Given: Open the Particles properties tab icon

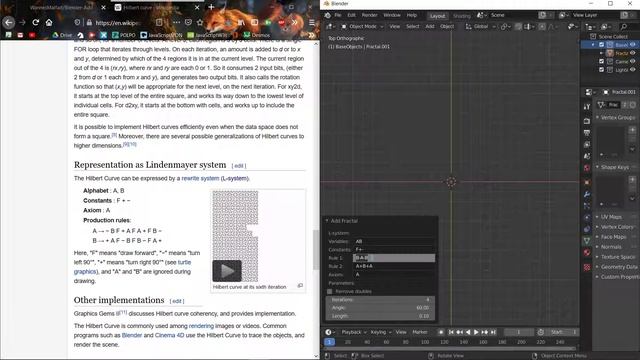Looking at the screenshot, I should [587, 206].
